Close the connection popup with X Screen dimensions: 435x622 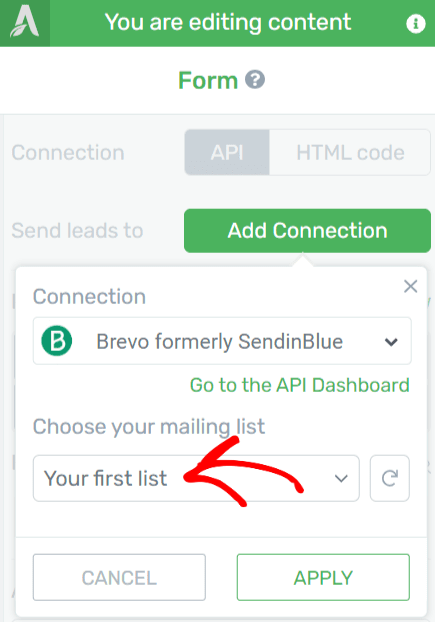[x=410, y=286]
